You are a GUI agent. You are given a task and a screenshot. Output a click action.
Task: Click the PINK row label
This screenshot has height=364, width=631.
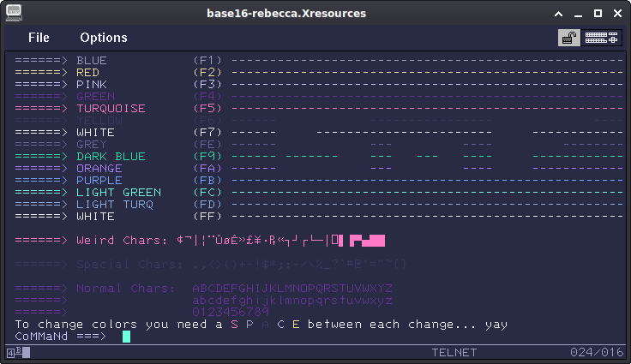[92, 85]
